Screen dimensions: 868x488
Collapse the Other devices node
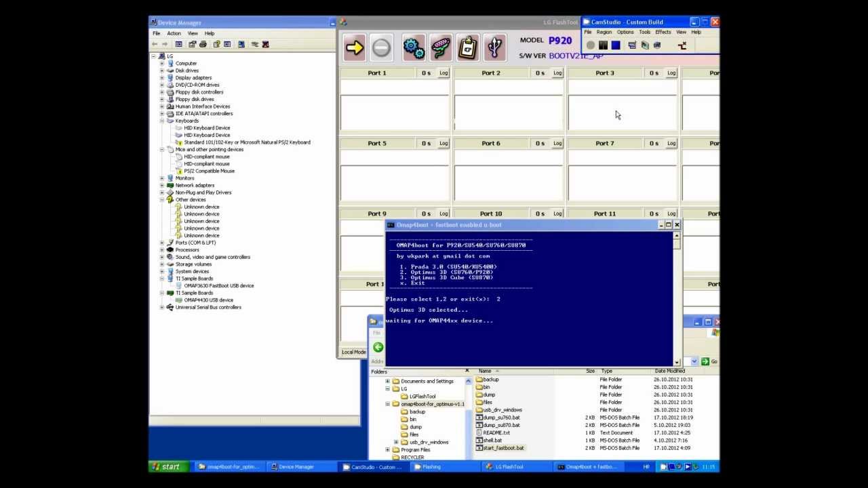pyautogui.click(x=162, y=200)
